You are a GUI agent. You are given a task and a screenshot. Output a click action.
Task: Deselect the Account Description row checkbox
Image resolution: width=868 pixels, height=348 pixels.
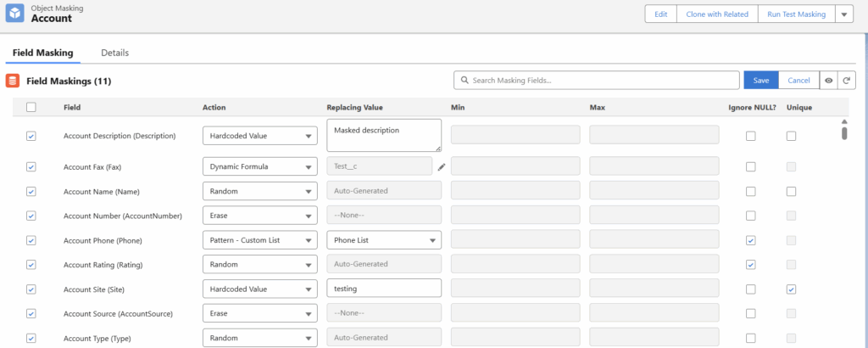tap(31, 136)
